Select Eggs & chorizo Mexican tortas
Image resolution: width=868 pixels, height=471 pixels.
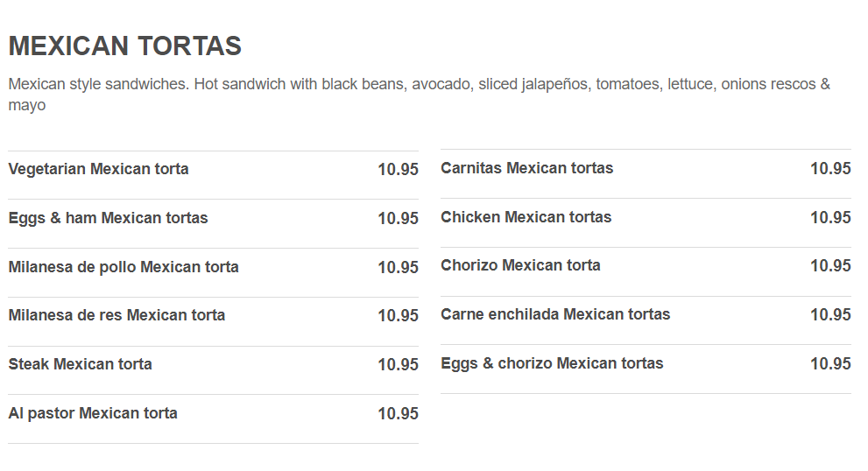[x=552, y=363]
